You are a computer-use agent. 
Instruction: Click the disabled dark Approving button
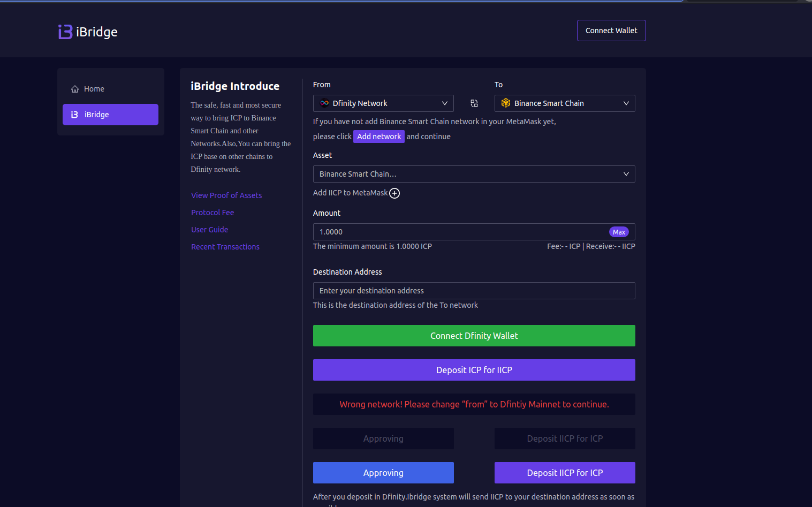point(383,438)
